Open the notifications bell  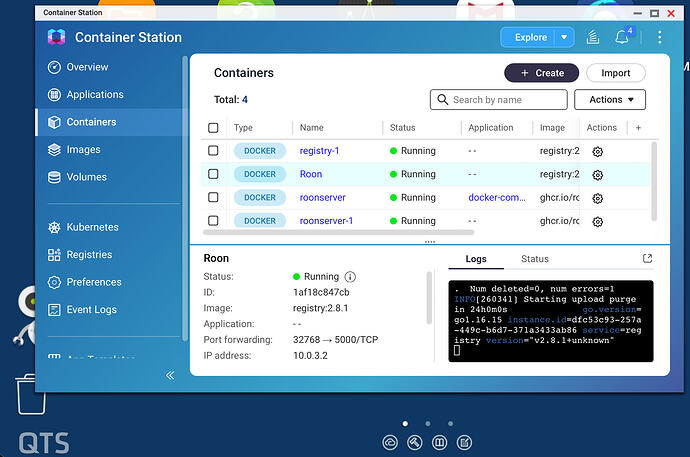click(x=622, y=37)
